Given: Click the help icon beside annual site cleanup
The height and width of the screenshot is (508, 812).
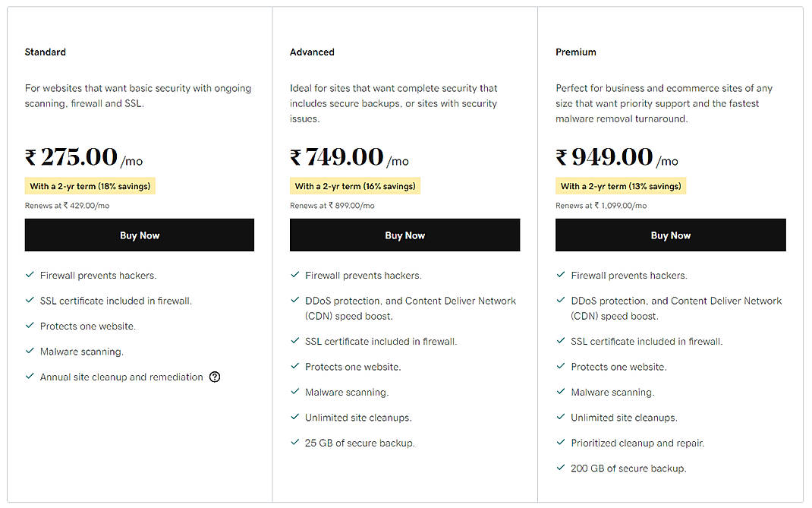Looking at the screenshot, I should pos(215,377).
